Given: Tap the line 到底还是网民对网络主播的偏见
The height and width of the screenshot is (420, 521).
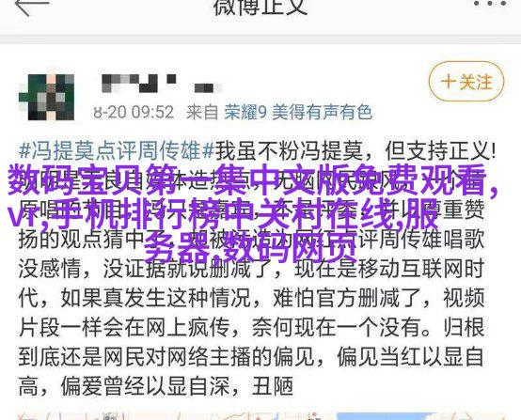Looking at the screenshot, I should point(251,357).
